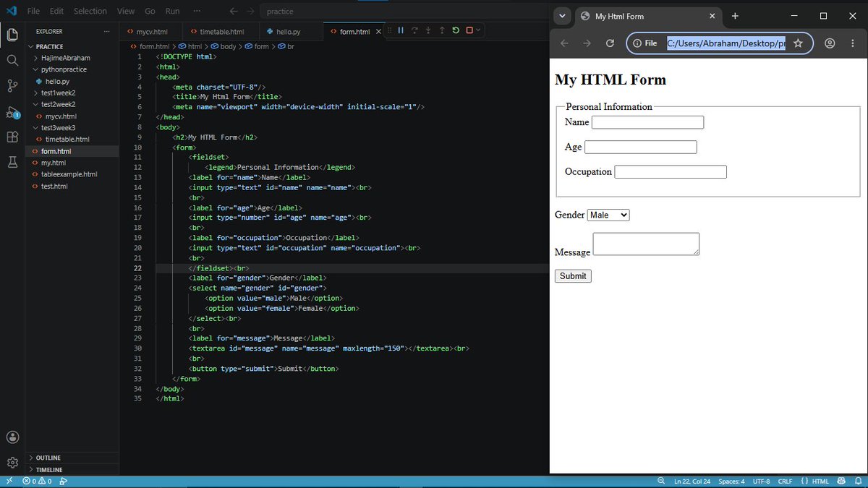868x488 pixels.
Task: Click the Name text field
Action: (647, 122)
